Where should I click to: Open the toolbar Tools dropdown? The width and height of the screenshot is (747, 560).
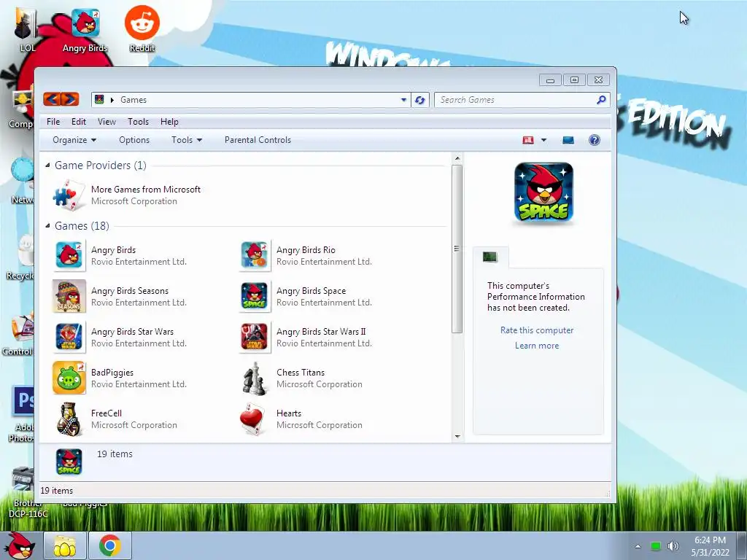point(187,140)
